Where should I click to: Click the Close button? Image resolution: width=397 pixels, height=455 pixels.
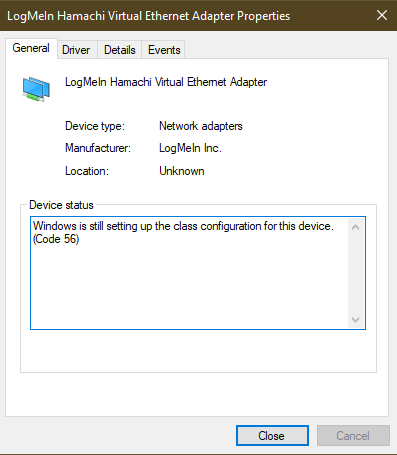[272, 436]
